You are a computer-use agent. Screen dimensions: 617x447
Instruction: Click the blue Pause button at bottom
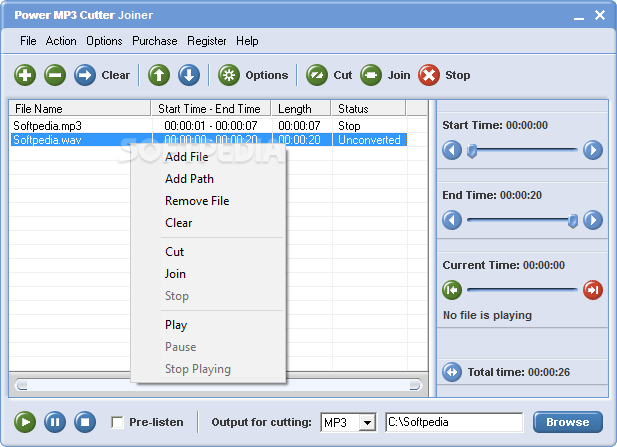[x=55, y=422]
